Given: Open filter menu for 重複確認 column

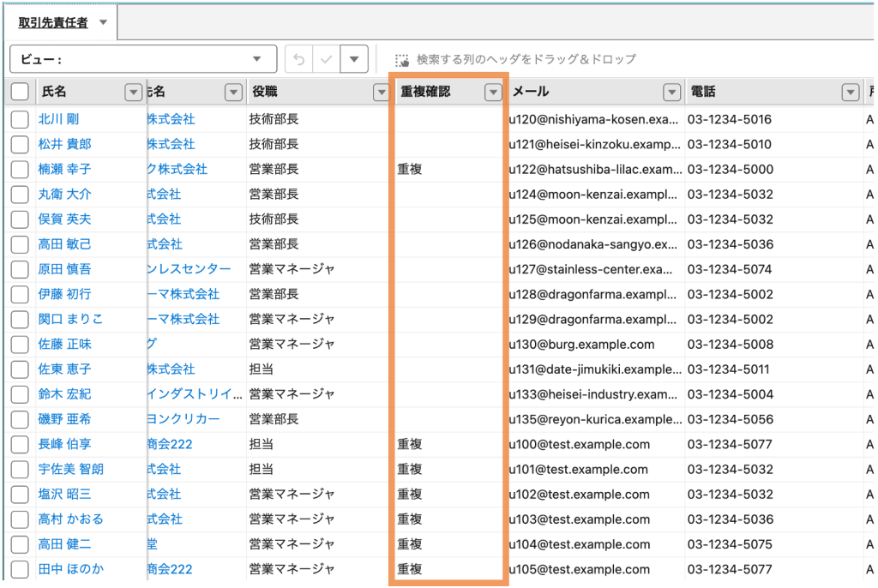Looking at the screenshot, I should 492,92.
